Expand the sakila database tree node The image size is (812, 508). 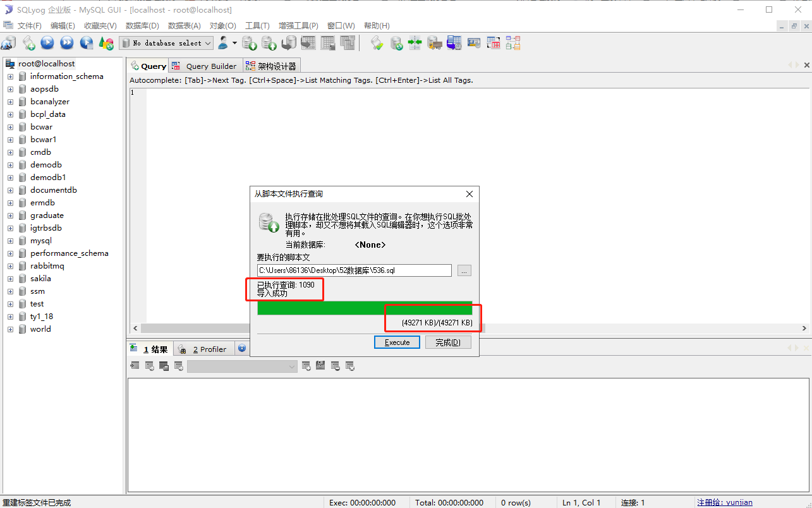tap(10, 278)
